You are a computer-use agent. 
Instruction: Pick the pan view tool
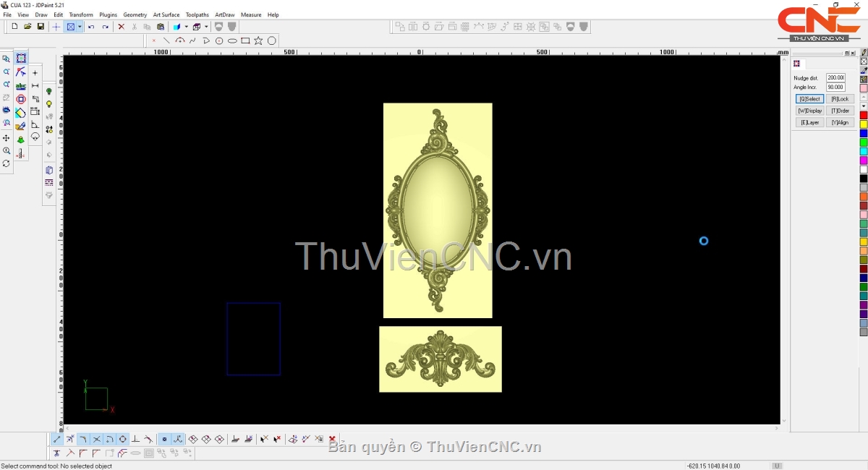pos(7,138)
